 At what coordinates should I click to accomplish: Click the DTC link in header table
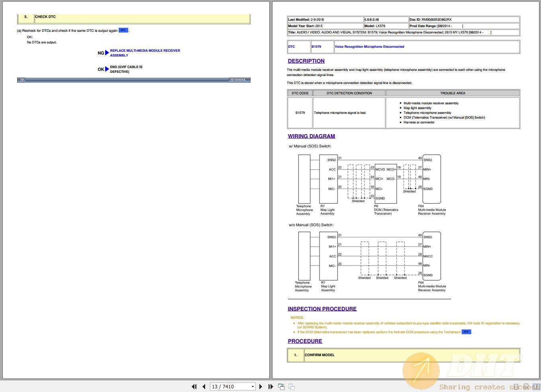coord(292,47)
